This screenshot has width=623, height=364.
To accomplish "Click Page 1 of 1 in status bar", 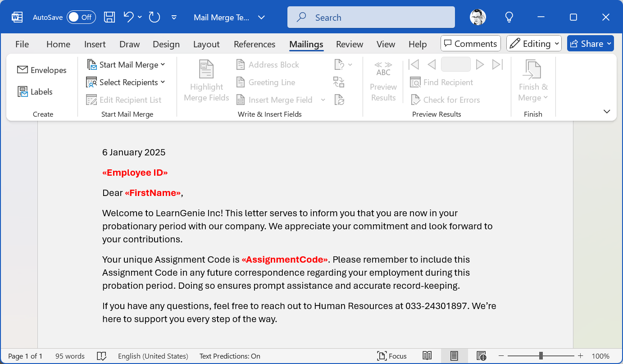I will 25,356.
